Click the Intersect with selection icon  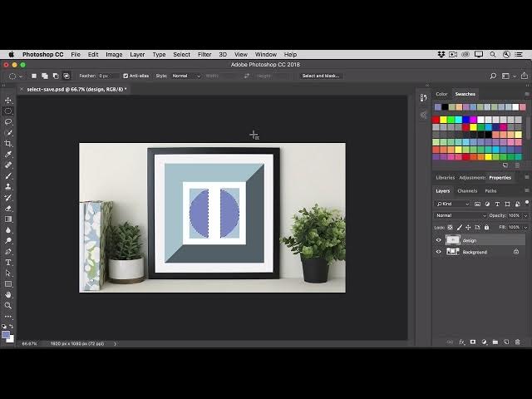[x=66, y=76]
